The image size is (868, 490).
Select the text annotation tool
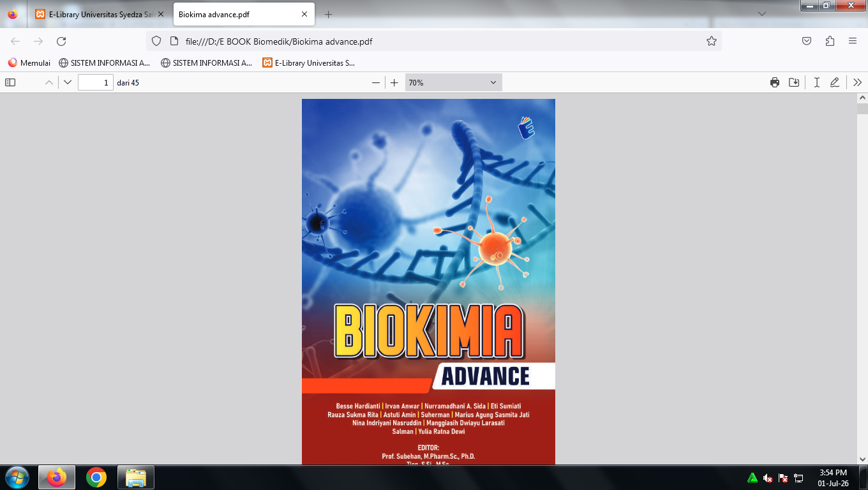point(816,82)
